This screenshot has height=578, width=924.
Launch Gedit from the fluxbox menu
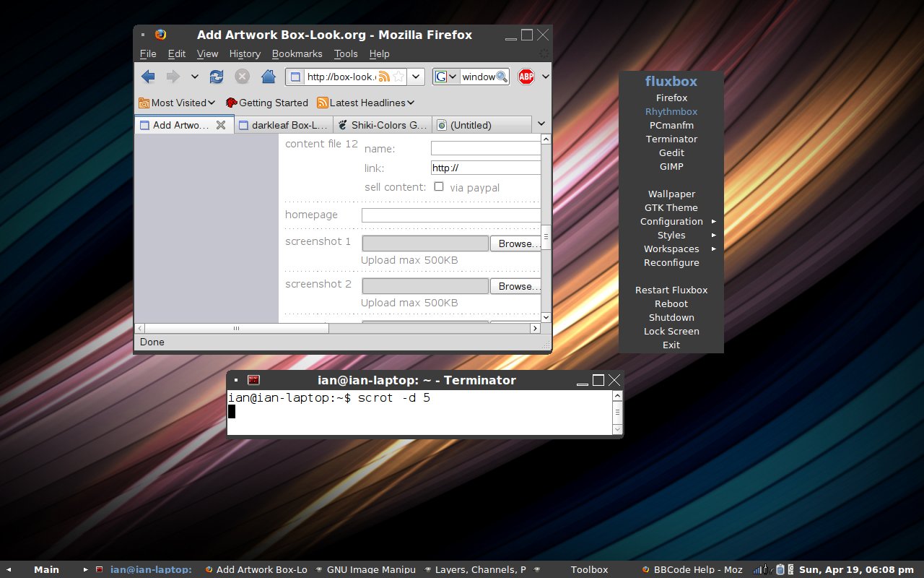coord(671,152)
